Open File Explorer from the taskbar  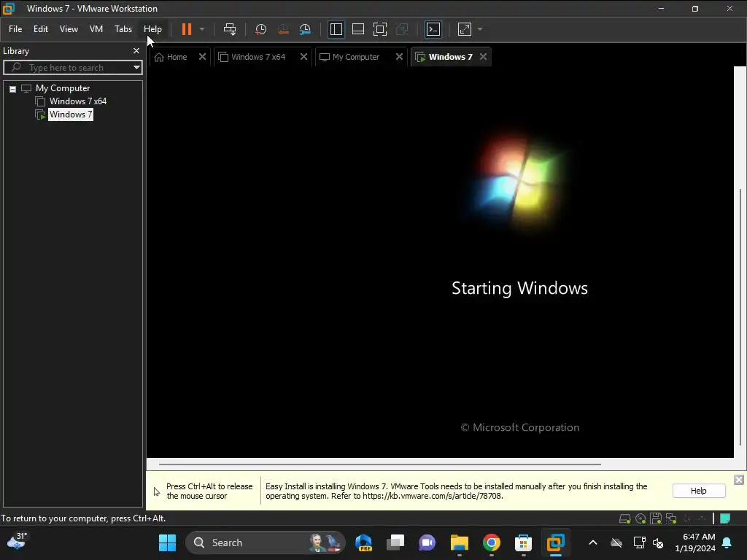460,542
